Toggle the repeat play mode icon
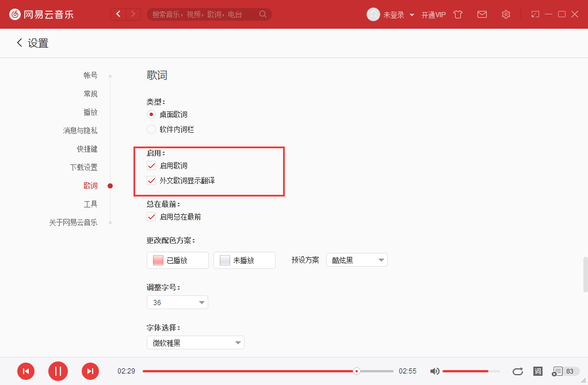 [517, 371]
